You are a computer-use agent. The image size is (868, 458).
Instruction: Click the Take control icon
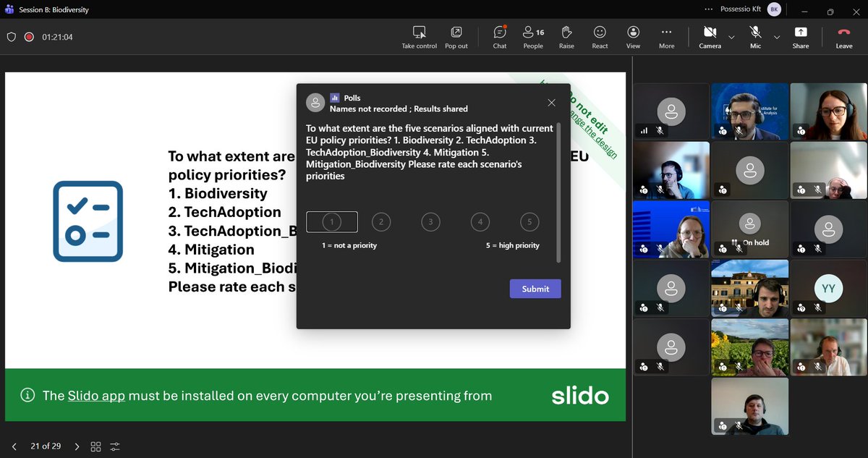tap(419, 32)
